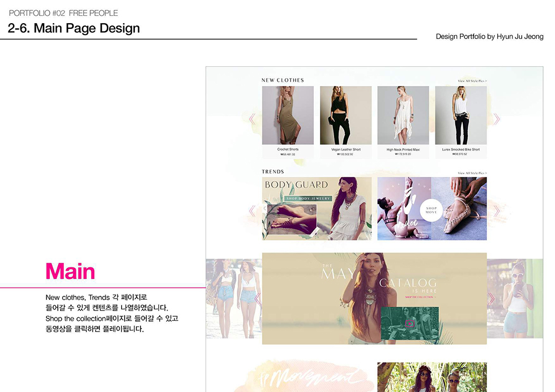Click the left arrow in the New Clothes carousel

[252, 118]
